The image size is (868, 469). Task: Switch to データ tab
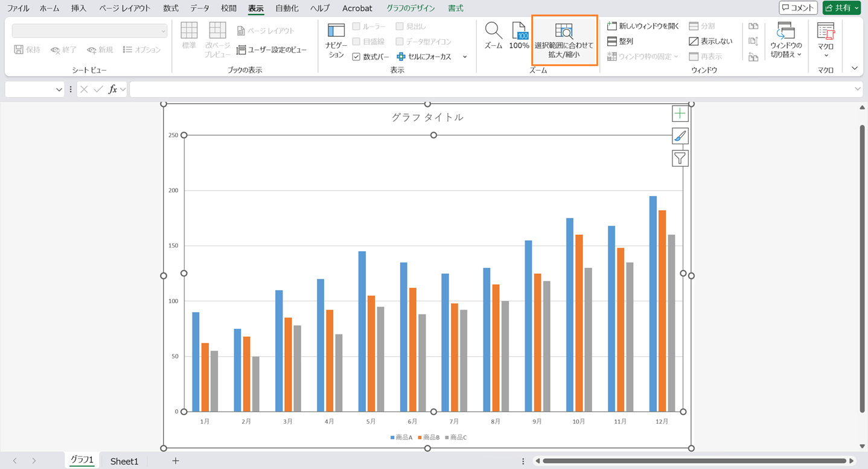200,8
